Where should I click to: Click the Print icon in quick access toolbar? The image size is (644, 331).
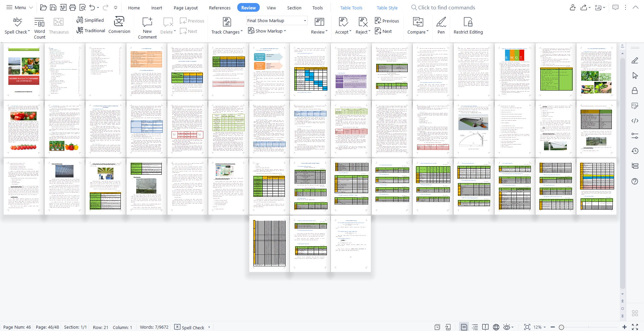(x=72, y=7)
